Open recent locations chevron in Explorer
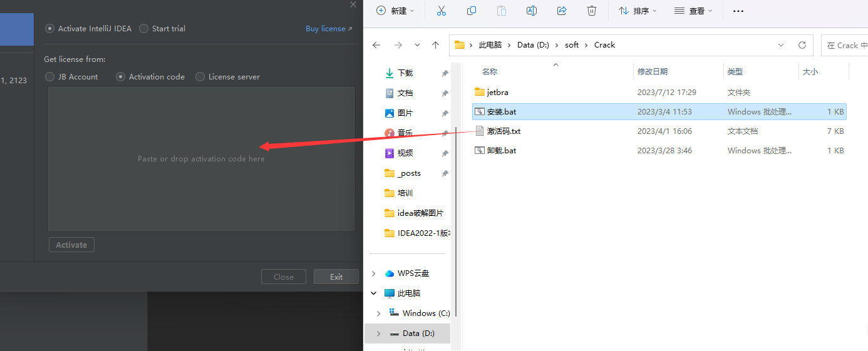This screenshot has width=868, height=351. (417, 45)
